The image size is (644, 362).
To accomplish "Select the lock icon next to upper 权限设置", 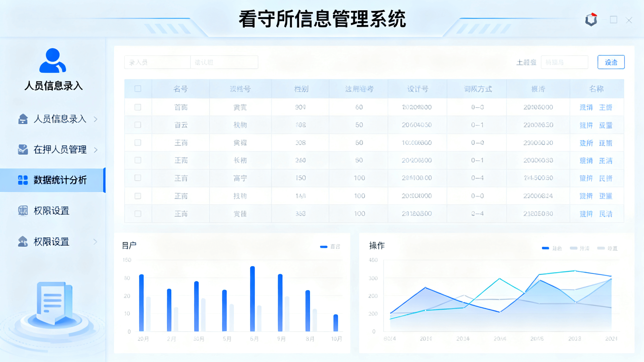I will pos(22,211).
